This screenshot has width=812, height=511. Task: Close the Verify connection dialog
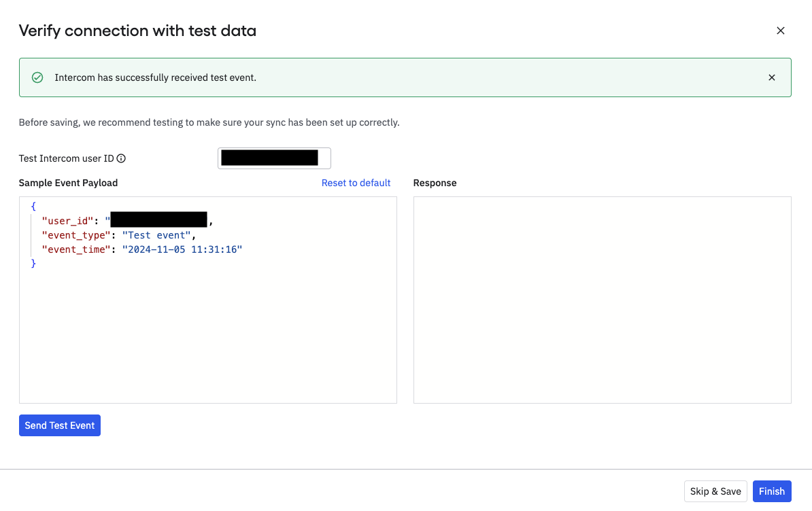781,31
